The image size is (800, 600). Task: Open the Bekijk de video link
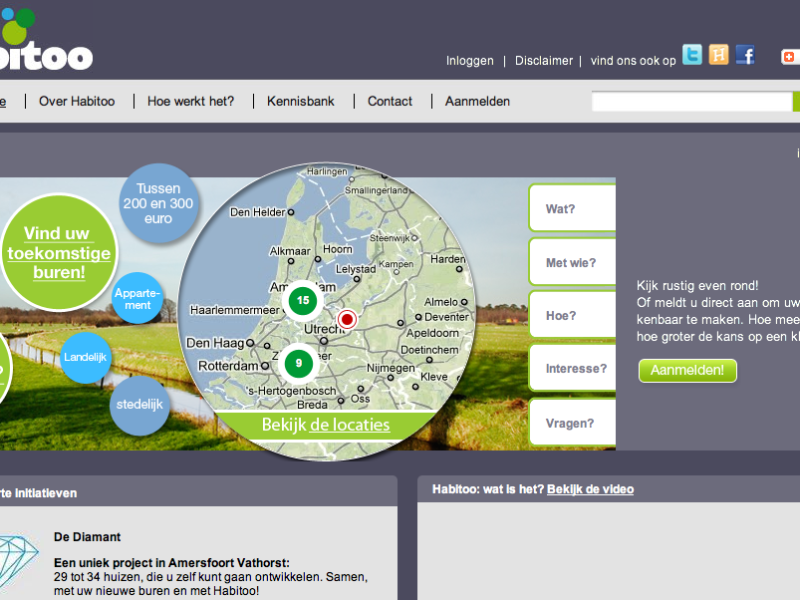590,489
